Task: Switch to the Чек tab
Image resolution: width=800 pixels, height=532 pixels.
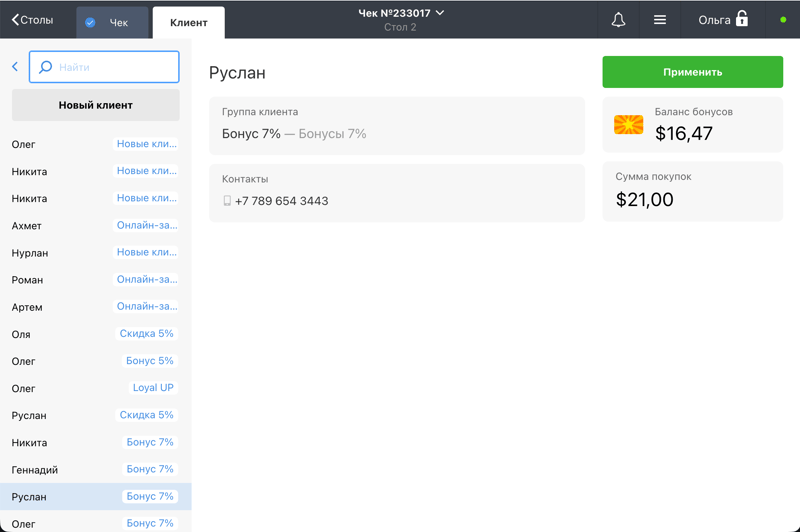Action: 113,22
